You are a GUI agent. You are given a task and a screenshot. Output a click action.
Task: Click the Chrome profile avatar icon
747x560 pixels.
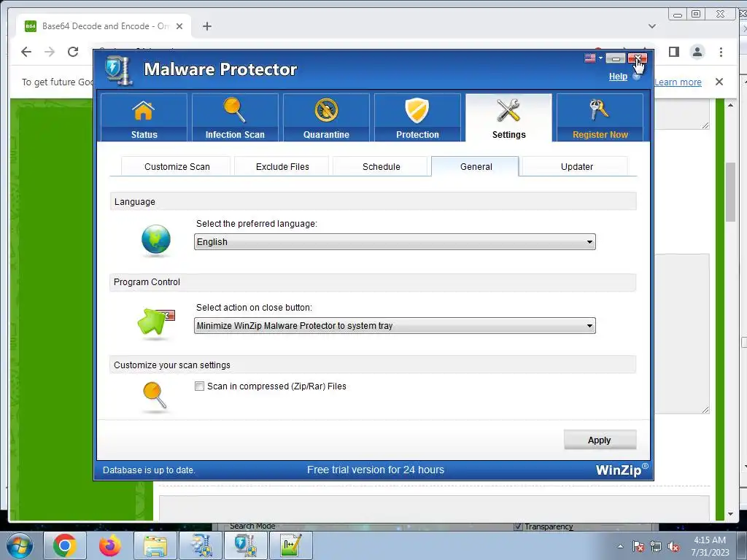click(x=697, y=52)
